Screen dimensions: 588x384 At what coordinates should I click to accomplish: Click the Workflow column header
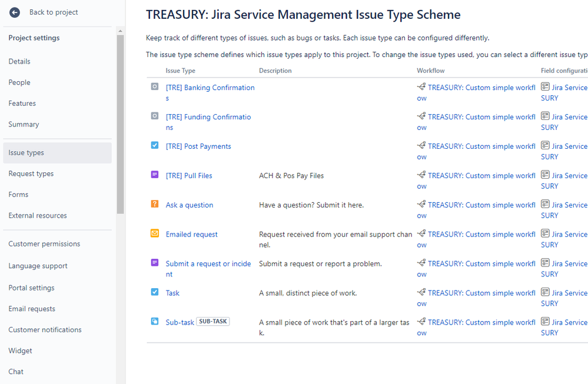(x=430, y=71)
